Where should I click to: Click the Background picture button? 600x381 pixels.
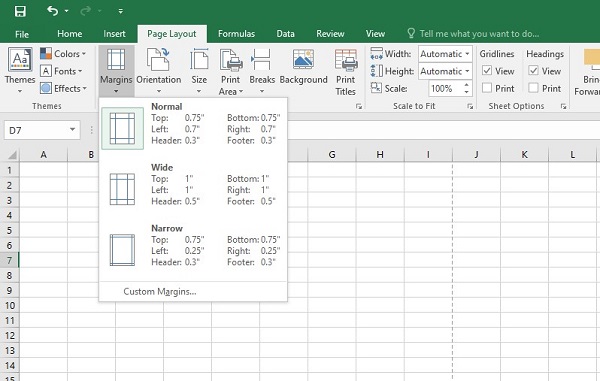(303, 66)
